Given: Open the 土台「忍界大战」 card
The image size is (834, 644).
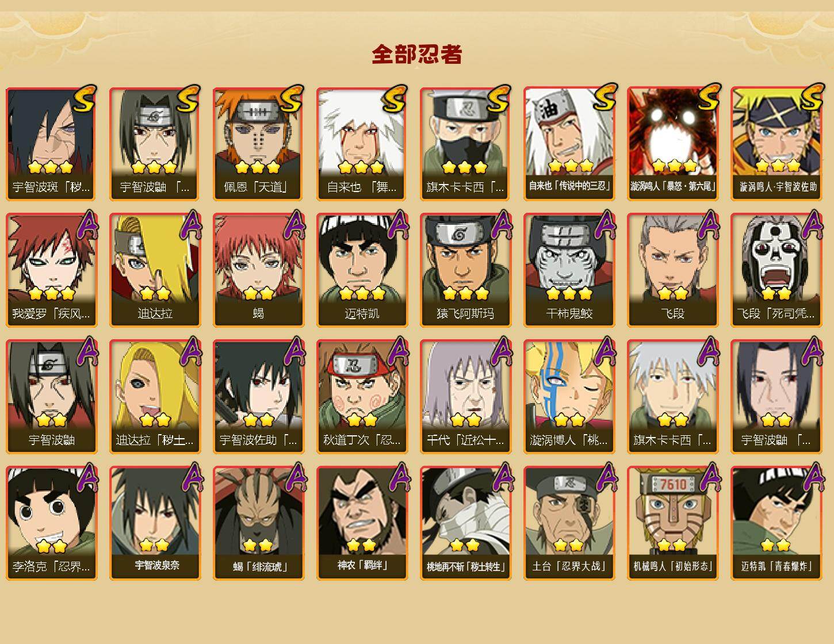Looking at the screenshot, I should point(569,523).
